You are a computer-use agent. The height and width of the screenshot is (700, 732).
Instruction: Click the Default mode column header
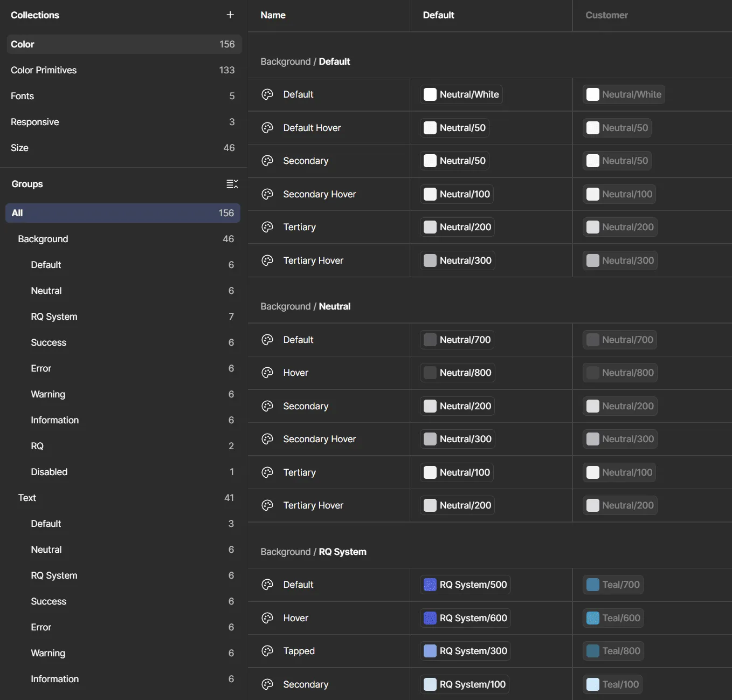(x=438, y=15)
